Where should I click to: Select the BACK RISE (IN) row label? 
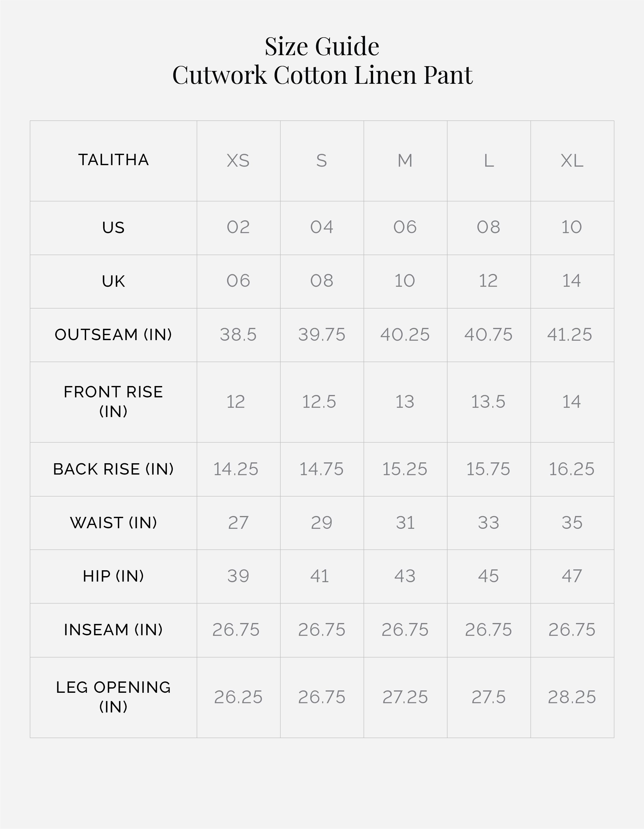[114, 469]
